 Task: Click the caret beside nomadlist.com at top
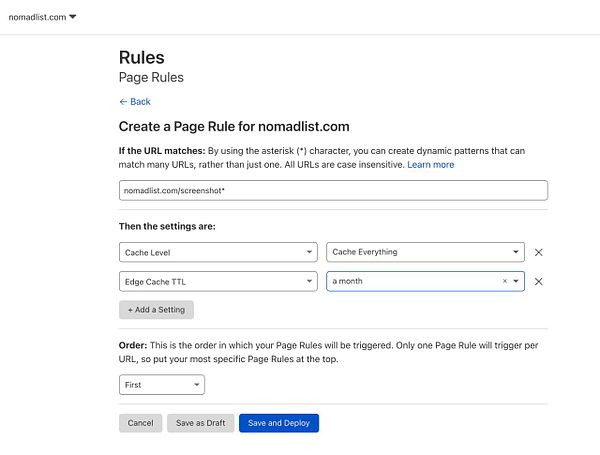pyautogui.click(x=73, y=17)
